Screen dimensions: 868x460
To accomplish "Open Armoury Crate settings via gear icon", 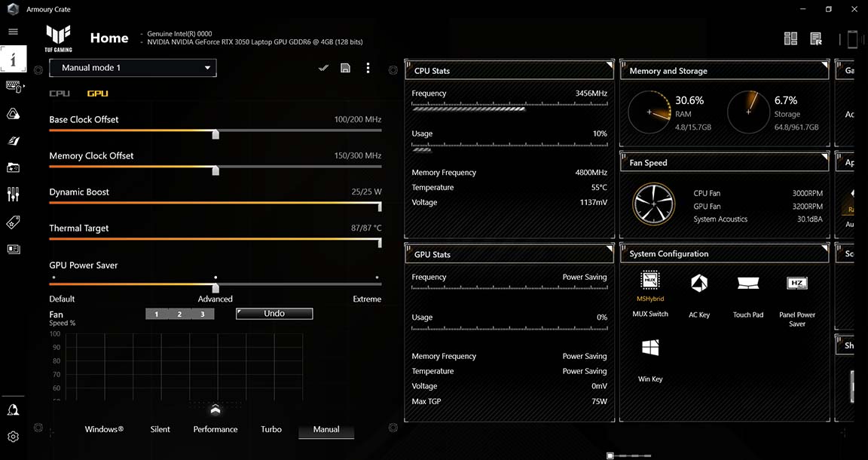I will [13, 436].
